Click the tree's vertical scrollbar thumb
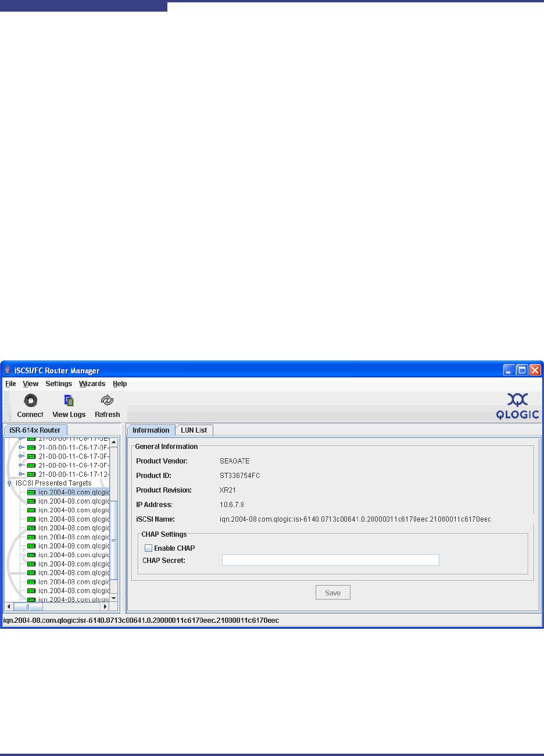The height and width of the screenshot is (756, 544). (x=114, y=540)
